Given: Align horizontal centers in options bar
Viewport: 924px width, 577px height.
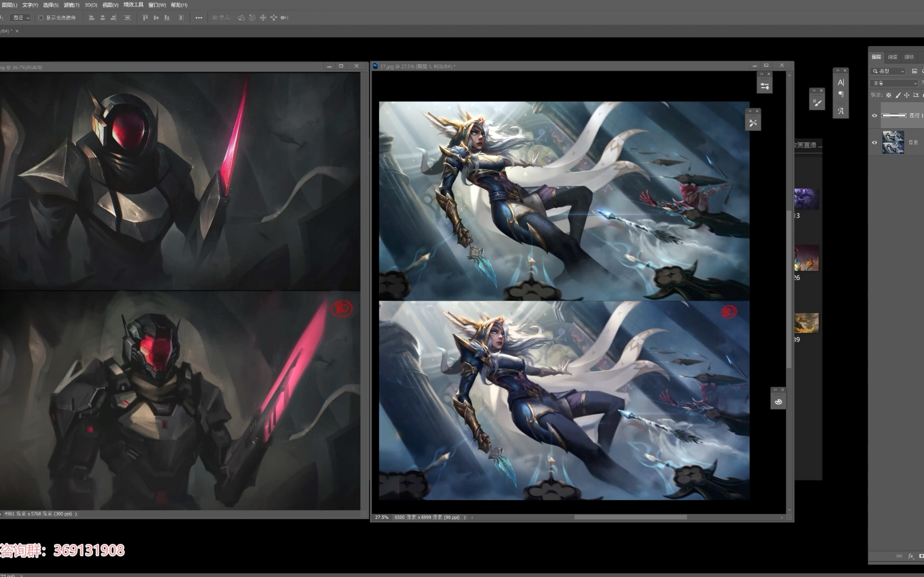Looking at the screenshot, I should point(102,18).
